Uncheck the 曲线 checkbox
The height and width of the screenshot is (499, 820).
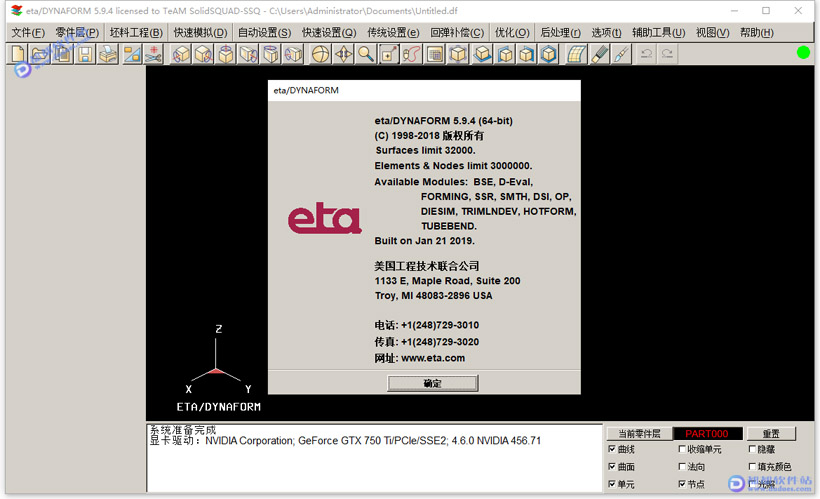click(612, 449)
